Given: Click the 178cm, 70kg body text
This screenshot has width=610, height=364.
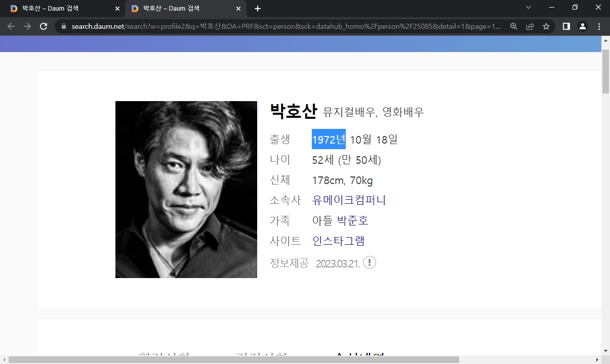Looking at the screenshot, I should click(x=343, y=180).
